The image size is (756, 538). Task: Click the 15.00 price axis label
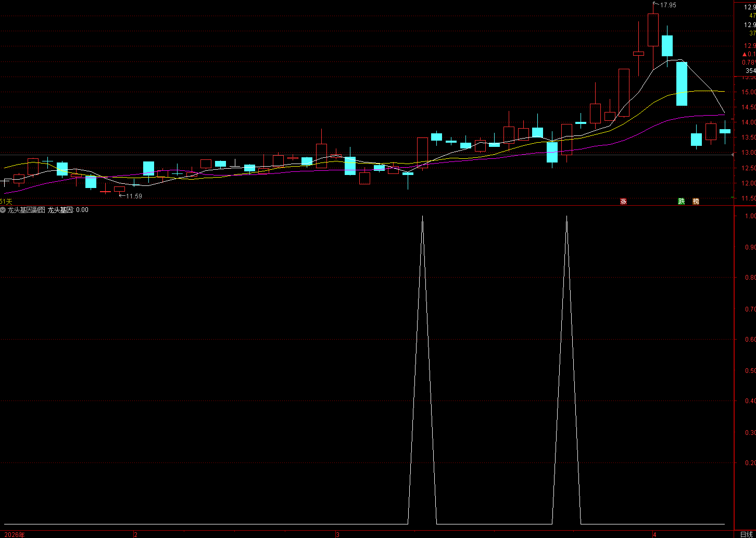tap(749, 92)
